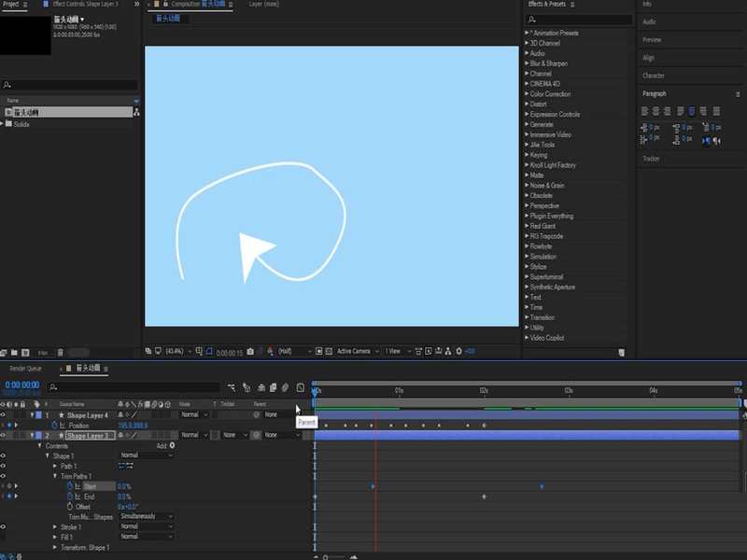Open the Trim Multiple Shapes Simultaneously dropdown
Image resolution: width=747 pixels, height=560 pixels.
[145, 516]
